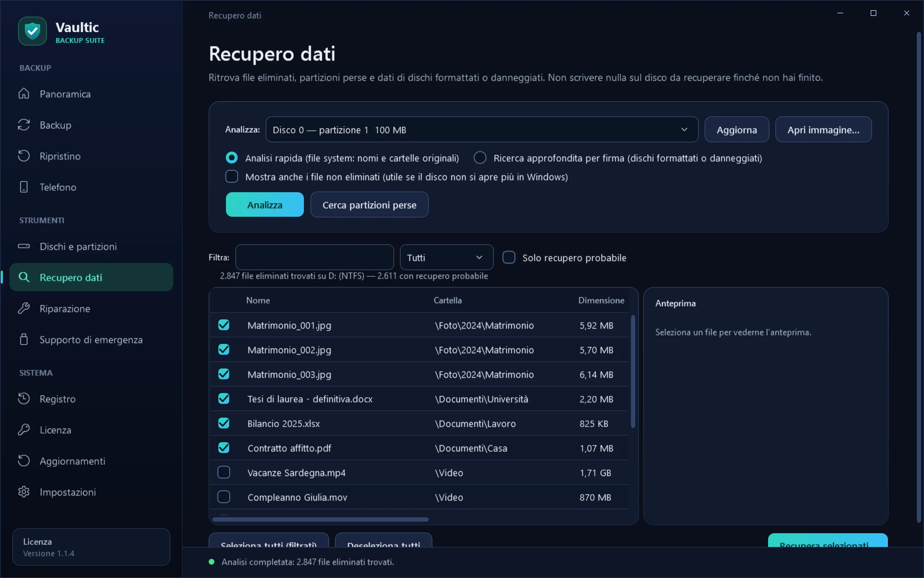This screenshot has height=578, width=924.
Task: Click the Ripristino restore arrow icon
Action: tap(24, 156)
